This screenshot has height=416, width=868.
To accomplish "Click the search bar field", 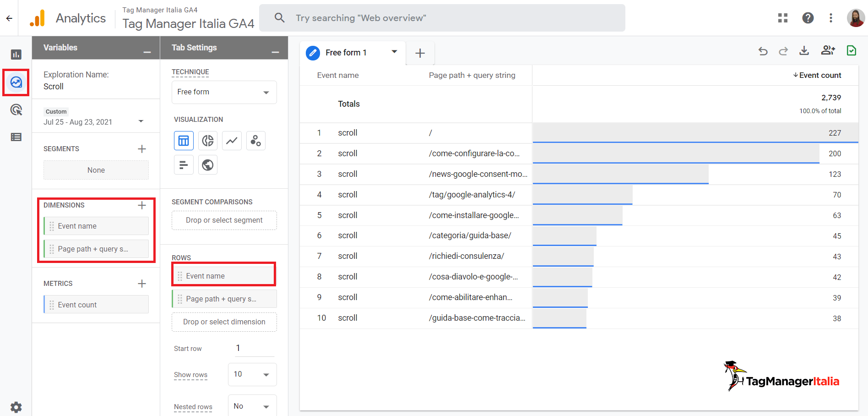I will tap(442, 18).
